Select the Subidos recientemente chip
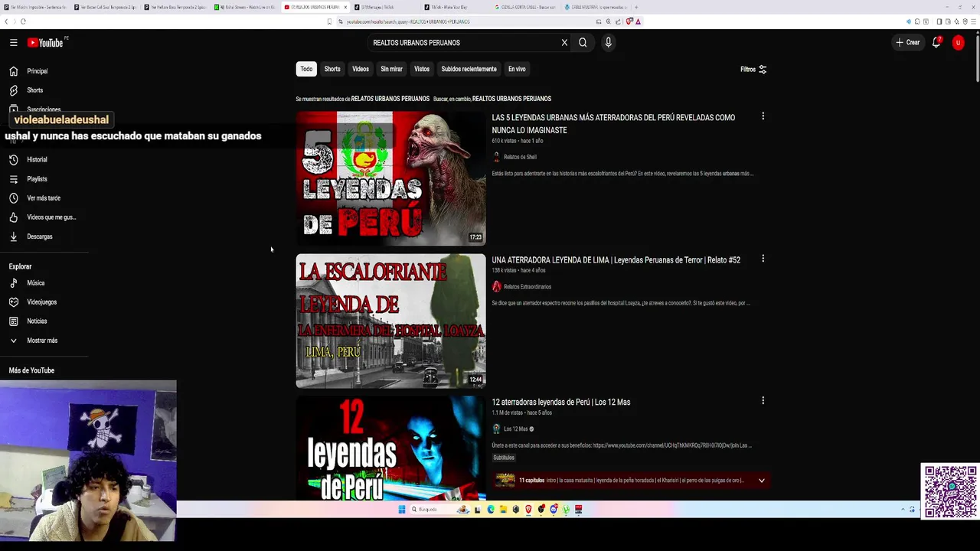Image resolution: width=980 pixels, height=551 pixels. pos(469,69)
